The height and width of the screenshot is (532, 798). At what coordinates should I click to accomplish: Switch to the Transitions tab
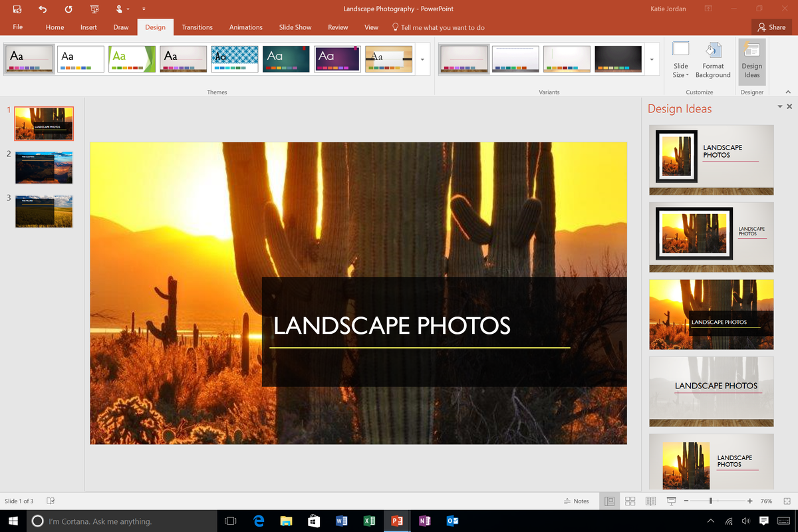[x=197, y=27]
